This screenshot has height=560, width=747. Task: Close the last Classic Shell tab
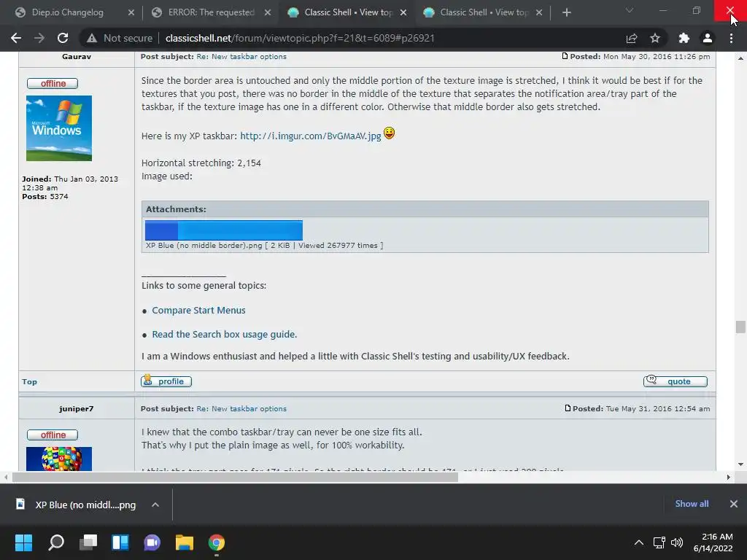coord(539,12)
